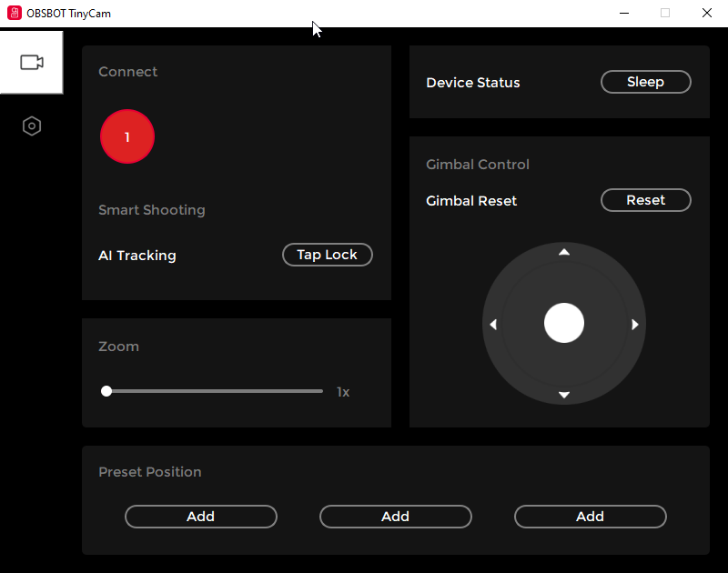728x573 pixels.
Task: Click the Device Status label
Action: [472, 83]
